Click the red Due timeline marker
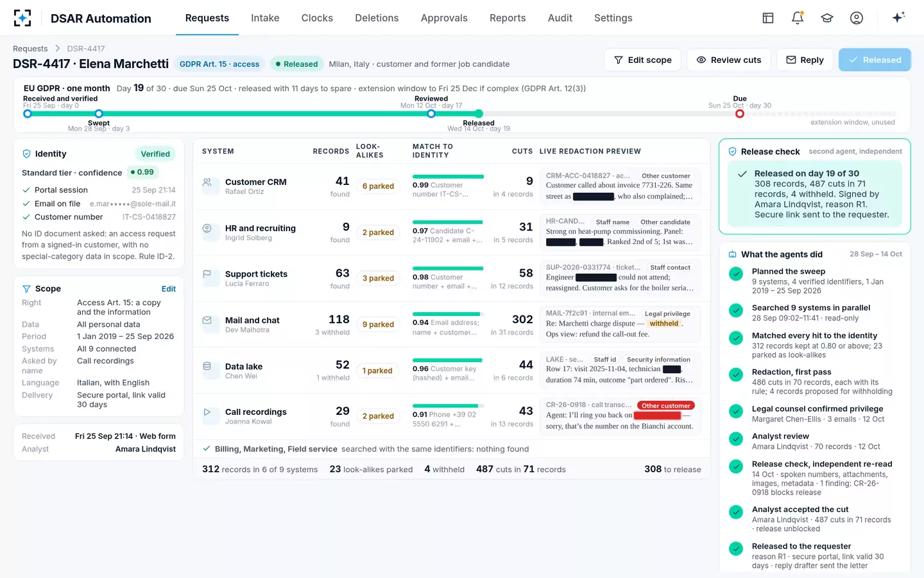Screen dimensions: 924x578 [x=740, y=114]
